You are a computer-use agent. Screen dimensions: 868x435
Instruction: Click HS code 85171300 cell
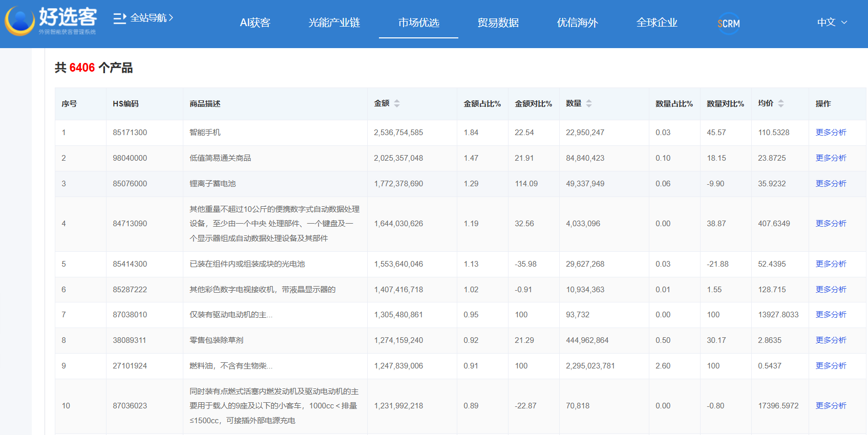tap(130, 133)
